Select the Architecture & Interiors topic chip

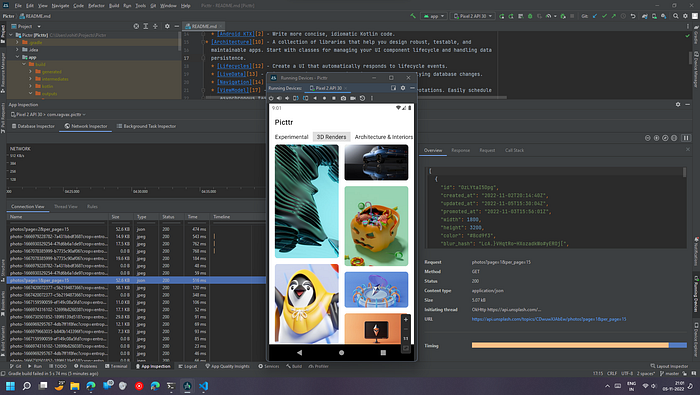(x=383, y=137)
